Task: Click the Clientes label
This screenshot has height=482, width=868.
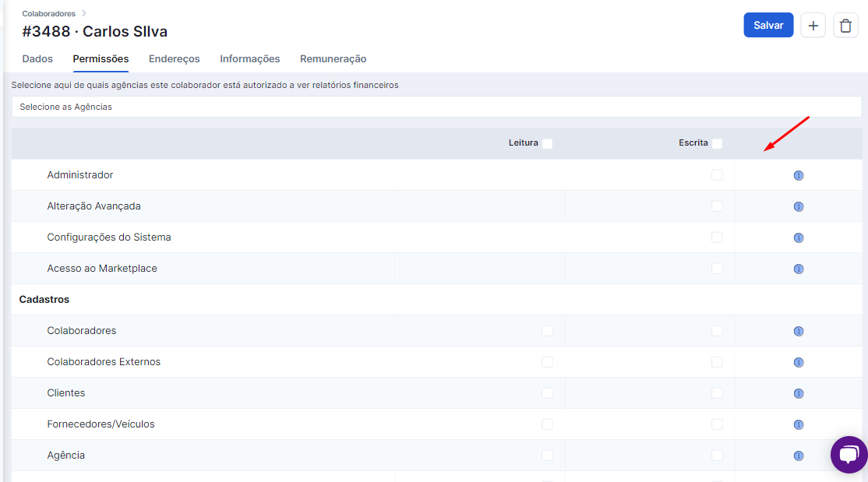Action: tap(66, 393)
